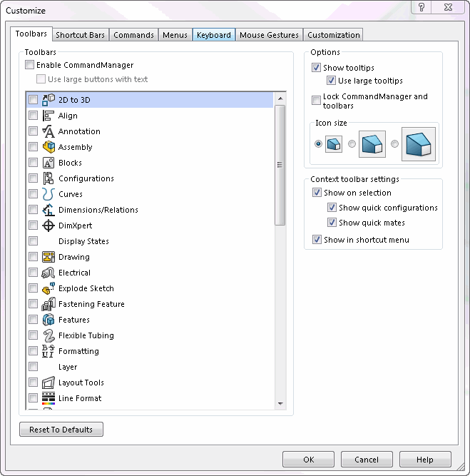470x476 pixels.
Task: Open the Commands tab
Action: pos(133,35)
